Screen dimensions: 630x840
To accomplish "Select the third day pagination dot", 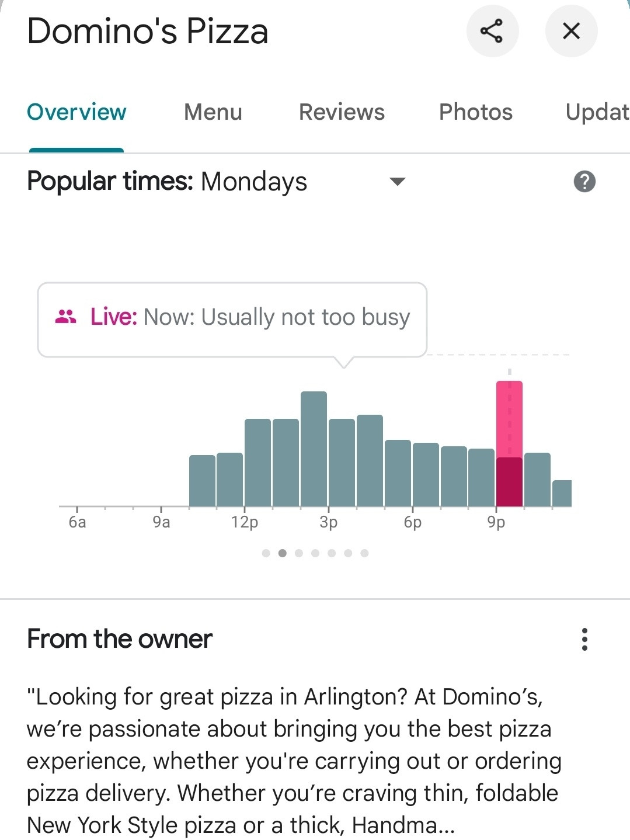I will point(299,553).
